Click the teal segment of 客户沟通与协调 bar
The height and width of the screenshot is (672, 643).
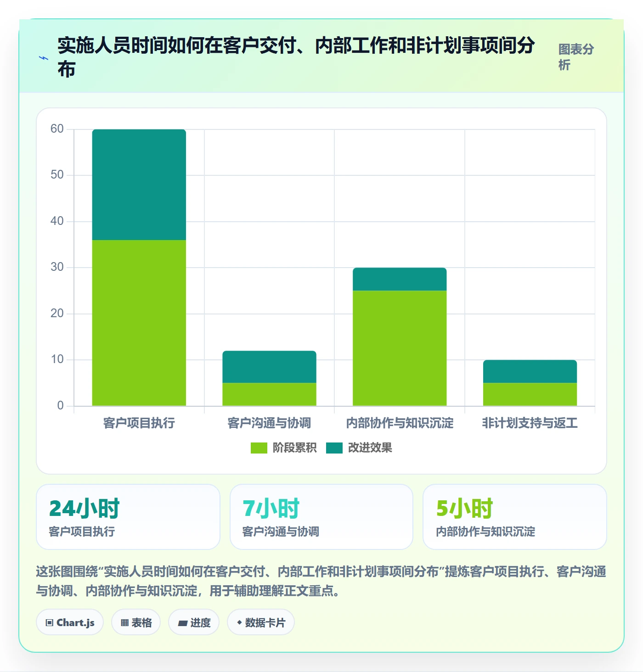tap(269, 367)
